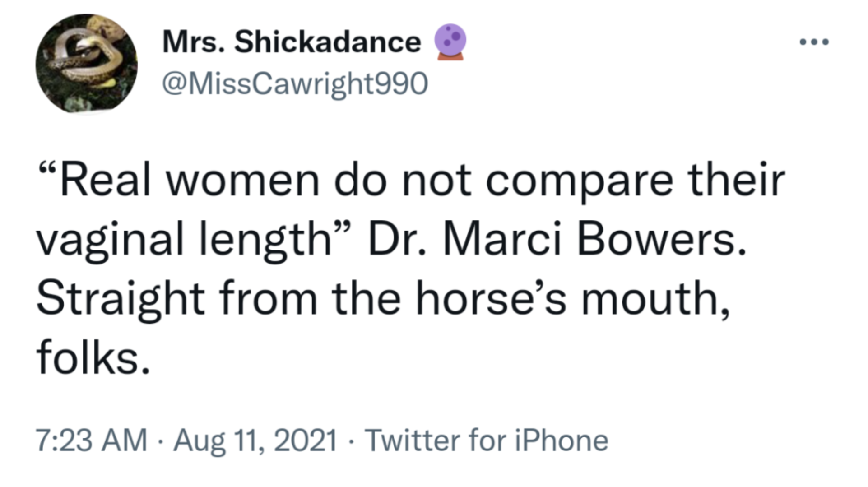Click the word Straight in the tweet
The height and width of the screenshot is (487, 868).
121,299
